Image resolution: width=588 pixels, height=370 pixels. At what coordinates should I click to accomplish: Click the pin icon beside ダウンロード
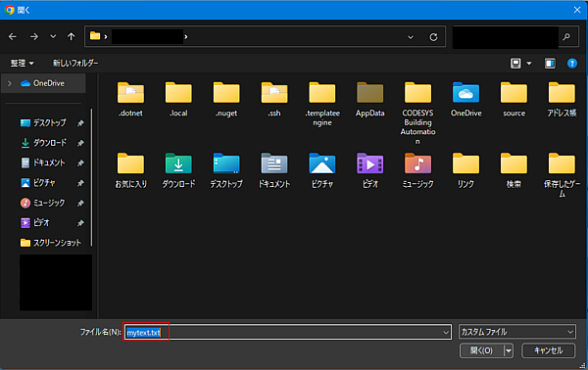click(x=80, y=143)
